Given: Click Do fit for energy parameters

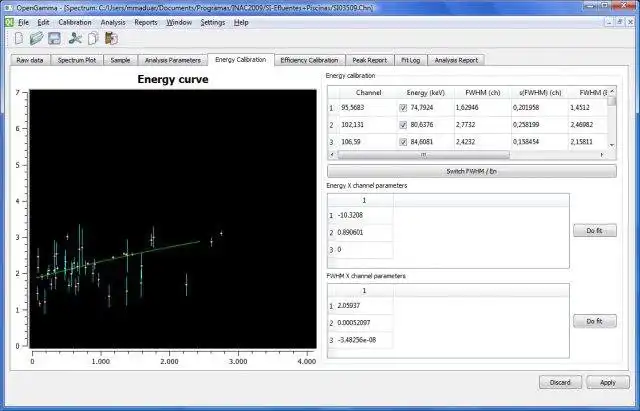Looking at the screenshot, I should (x=595, y=231).
